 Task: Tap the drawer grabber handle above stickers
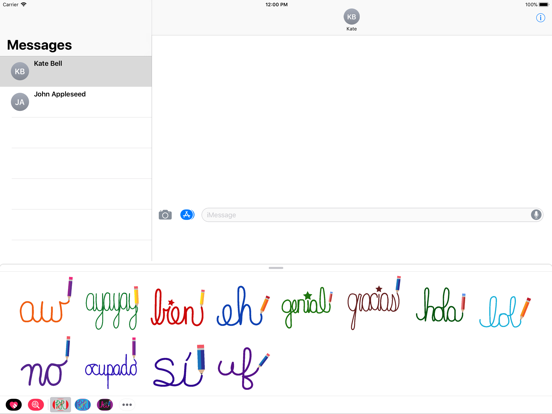click(276, 268)
